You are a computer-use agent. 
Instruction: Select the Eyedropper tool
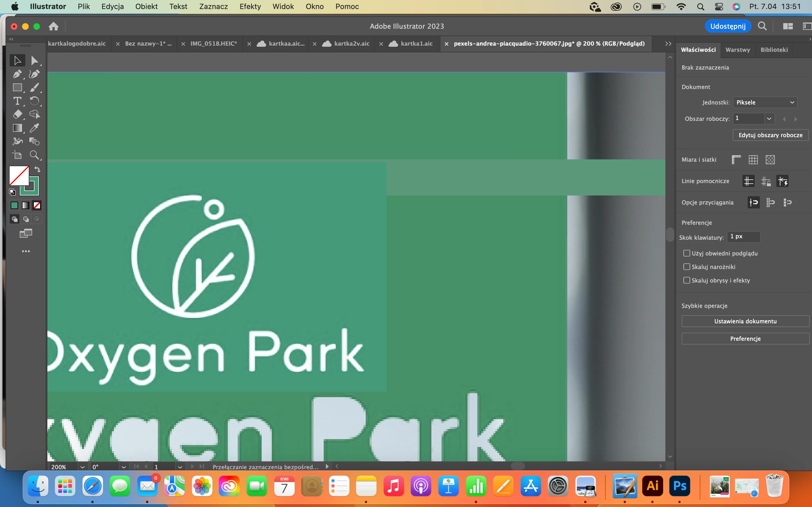tap(34, 128)
